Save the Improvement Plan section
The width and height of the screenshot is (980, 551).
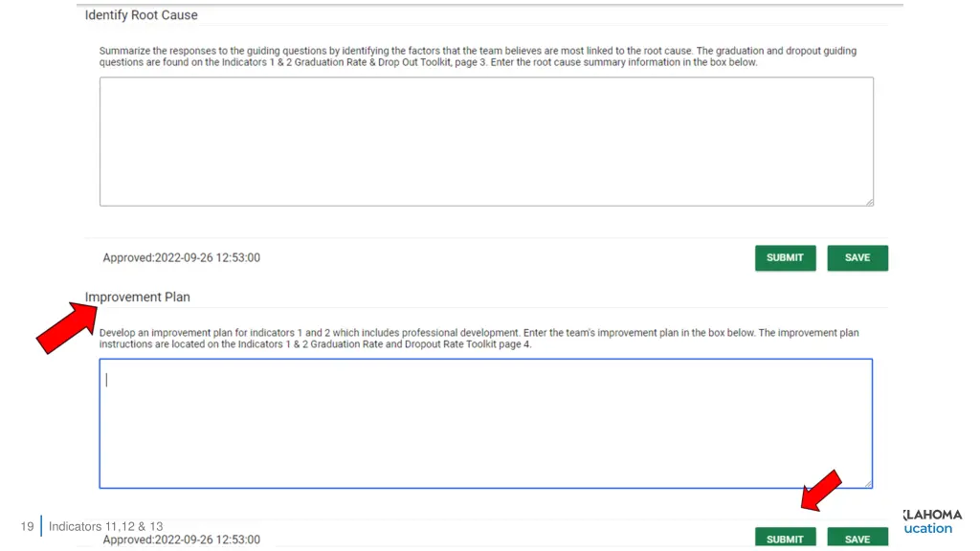(x=857, y=538)
